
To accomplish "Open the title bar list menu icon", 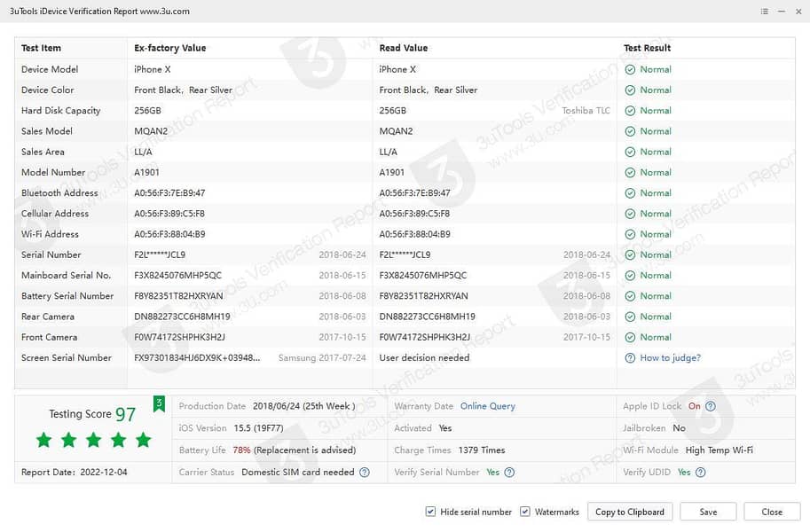I will click(765, 12).
